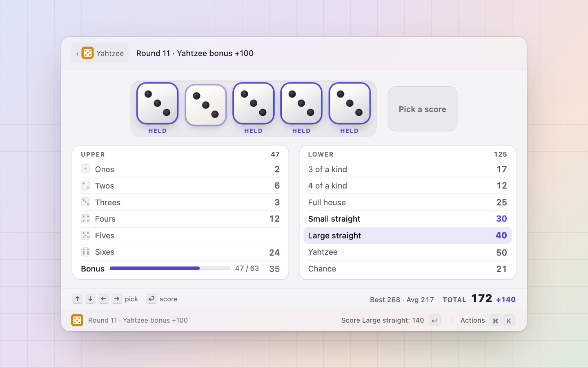This screenshot has height=368, width=588.
Task: Click the Threes die face icon
Action: point(85,202)
